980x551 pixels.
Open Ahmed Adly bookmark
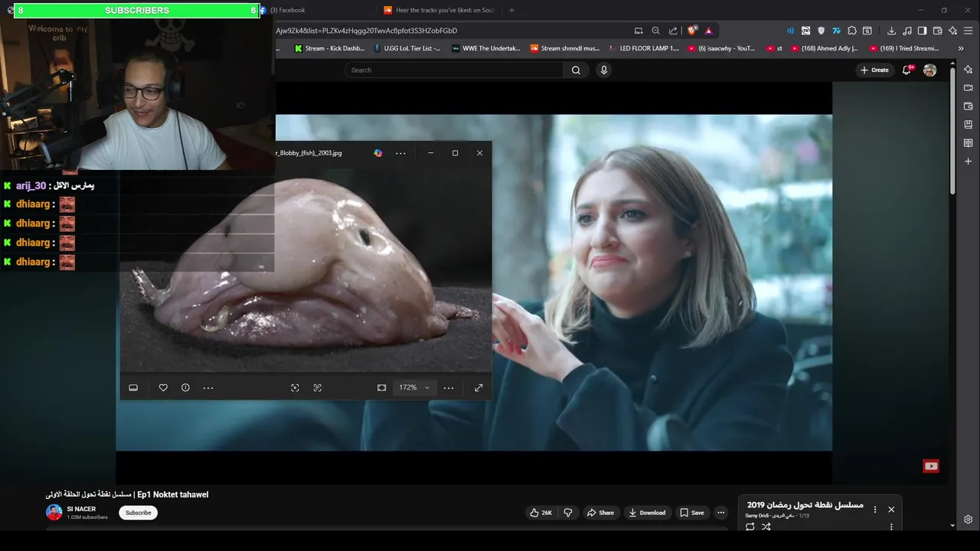825,48
